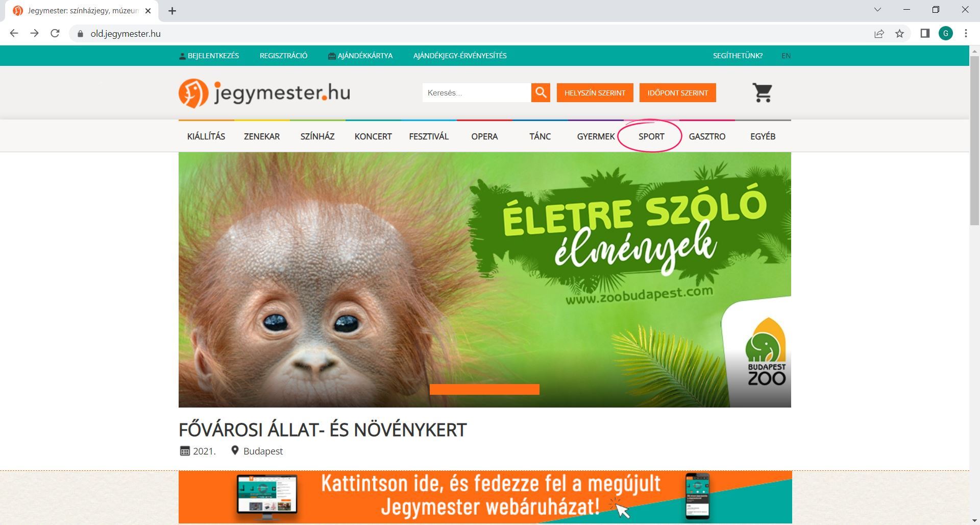Click the Kattintson ide Jegymester webáruház banner
The height and width of the screenshot is (525, 980).
tap(485, 497)
